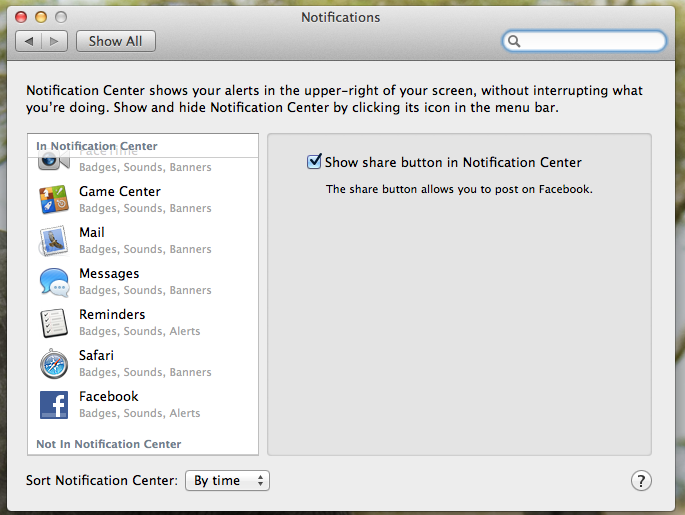Click the magnifying glass in search field
This screenshot has width=685, height=515.
(x=514, y=41)
